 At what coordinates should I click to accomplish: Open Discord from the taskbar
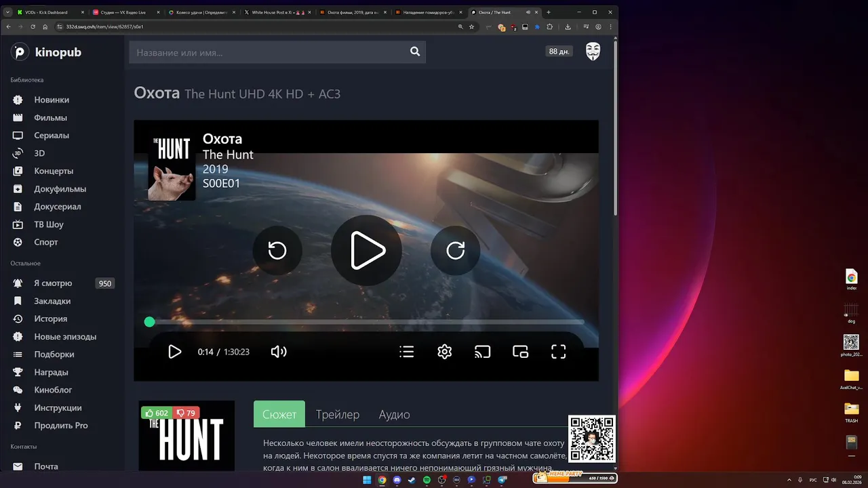pyautogui.click(x=397, y=480)
